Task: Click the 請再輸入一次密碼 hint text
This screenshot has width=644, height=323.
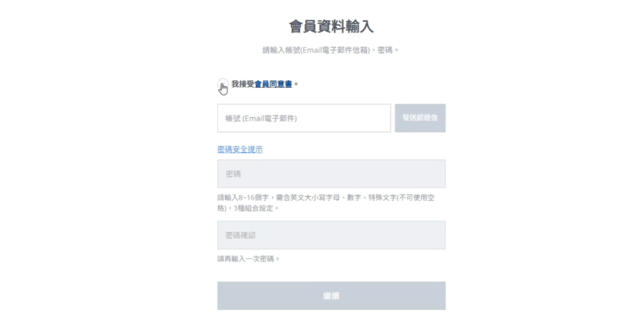Action: click(x=248, y=258)
